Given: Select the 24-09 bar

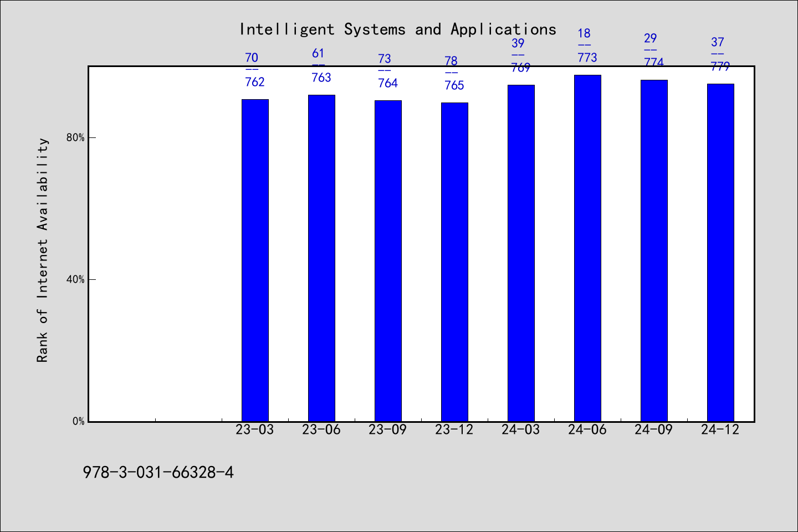Looking at the screenshot, I should (654, 250).
